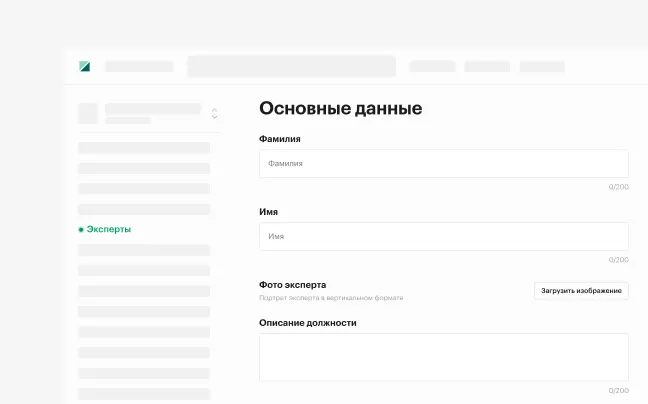This screenshot has width=648, height=404.
Task: Click the 'Портрет эксперта в вертикальном формате' hint
Action: point(331,298)
